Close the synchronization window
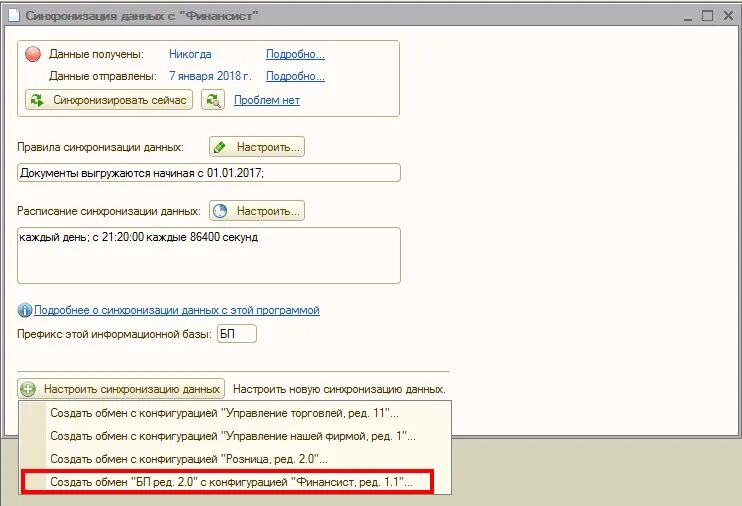The height and width of the screenshot is (506, 742). coord(728,16)
